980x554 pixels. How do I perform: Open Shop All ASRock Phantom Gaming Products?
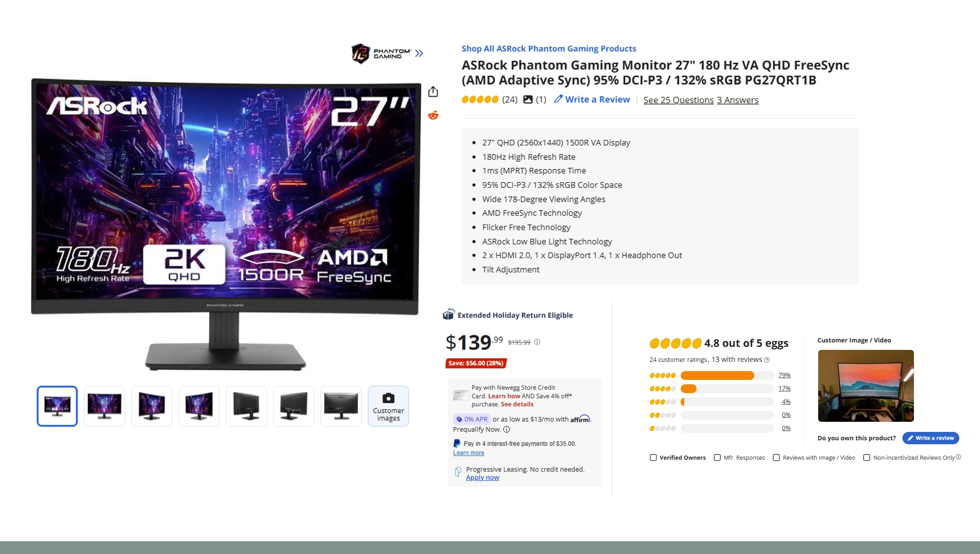(x=549, y=48)
